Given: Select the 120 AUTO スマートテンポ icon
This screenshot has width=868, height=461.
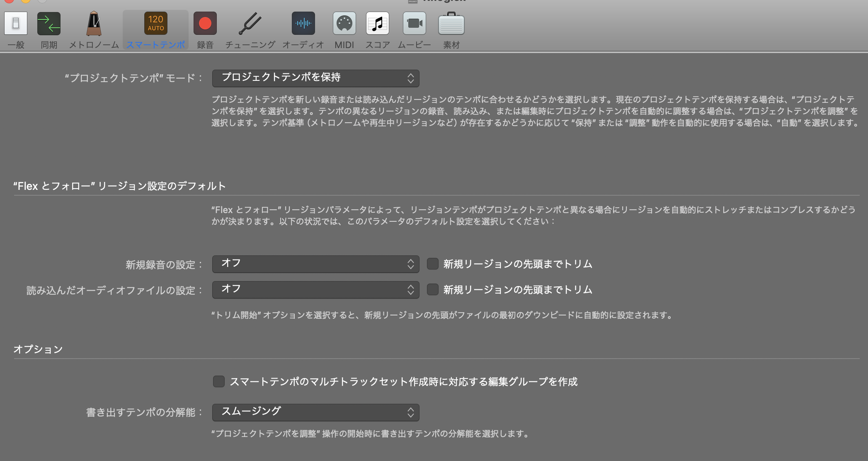Looking at the screenshot, I should pos(155,23).
